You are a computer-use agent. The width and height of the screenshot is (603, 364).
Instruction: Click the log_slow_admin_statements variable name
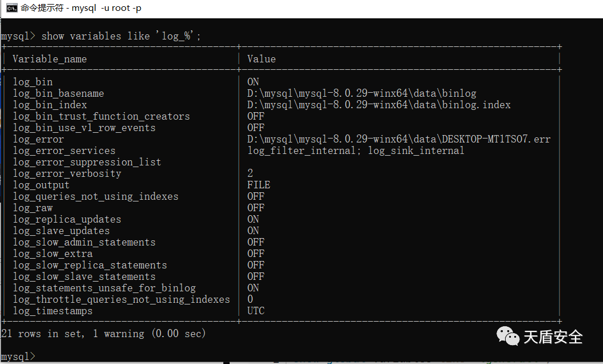tap(84, 242)
